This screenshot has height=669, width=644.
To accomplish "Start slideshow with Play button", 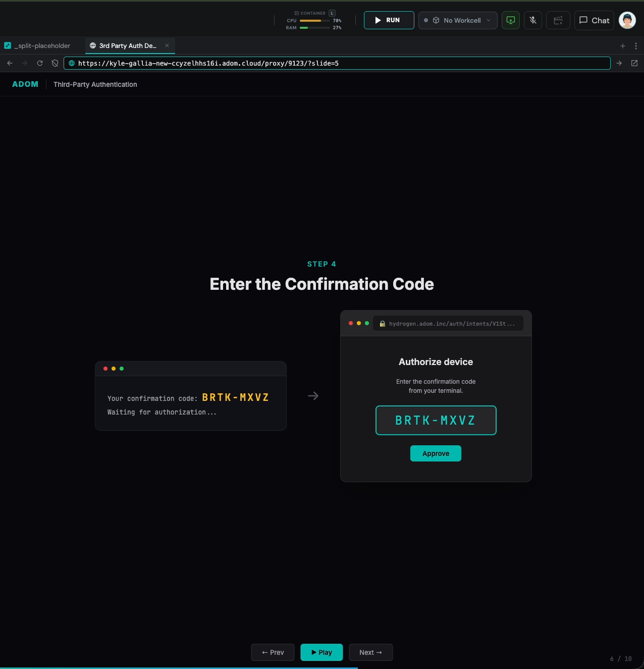I will coord(321,652).
